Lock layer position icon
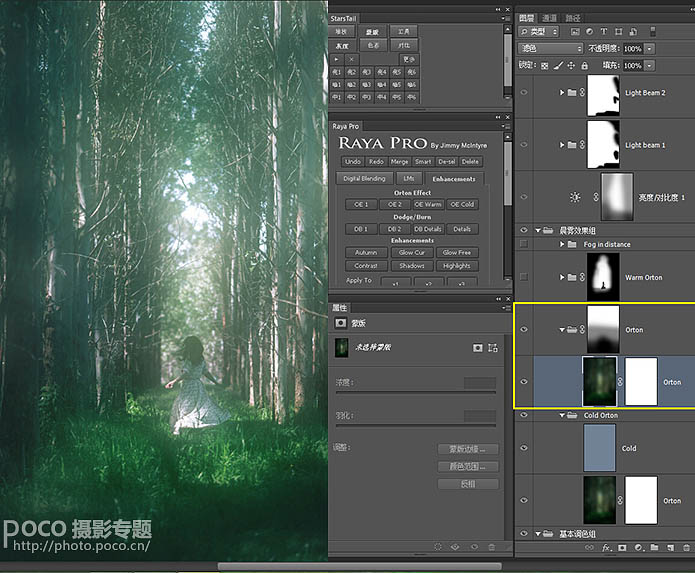Image resolution: width=695 pixels, height=573 pixels. 571,66
